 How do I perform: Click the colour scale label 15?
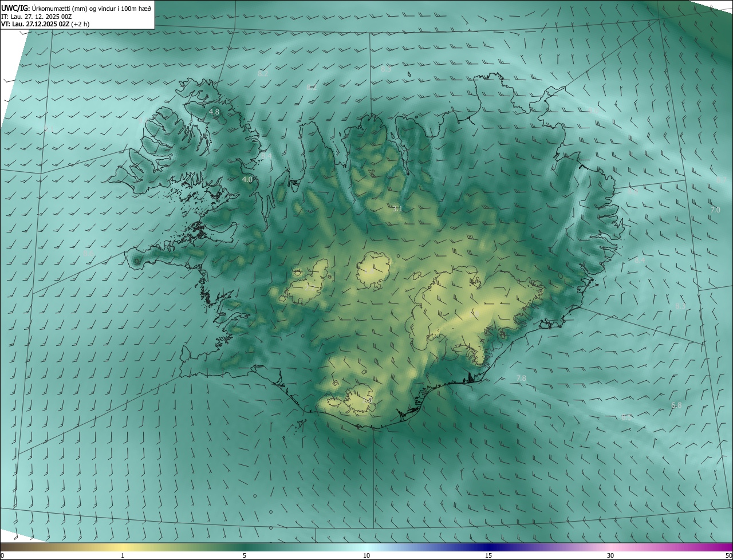coord(488,555)
